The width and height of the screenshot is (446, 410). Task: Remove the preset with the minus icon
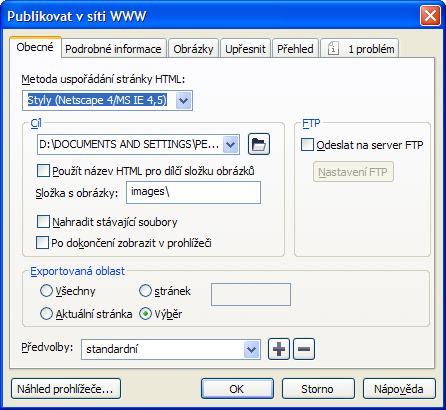pos(304,349)
